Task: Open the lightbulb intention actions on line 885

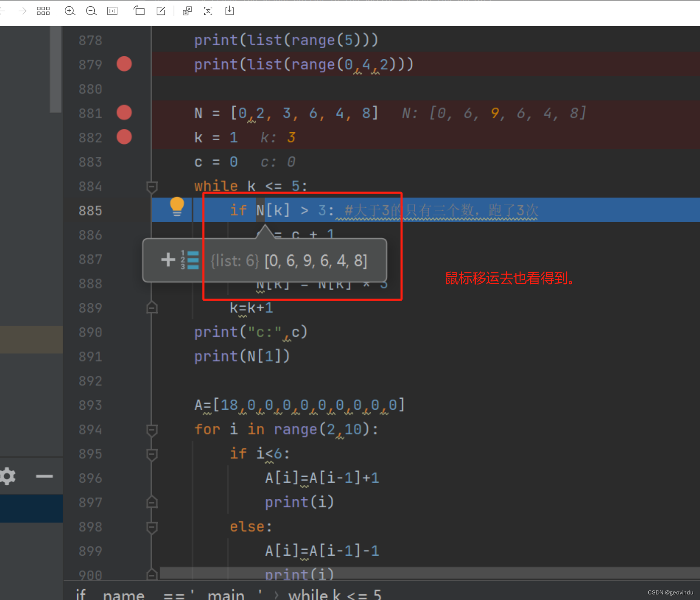Action: [x=176, y=206]
